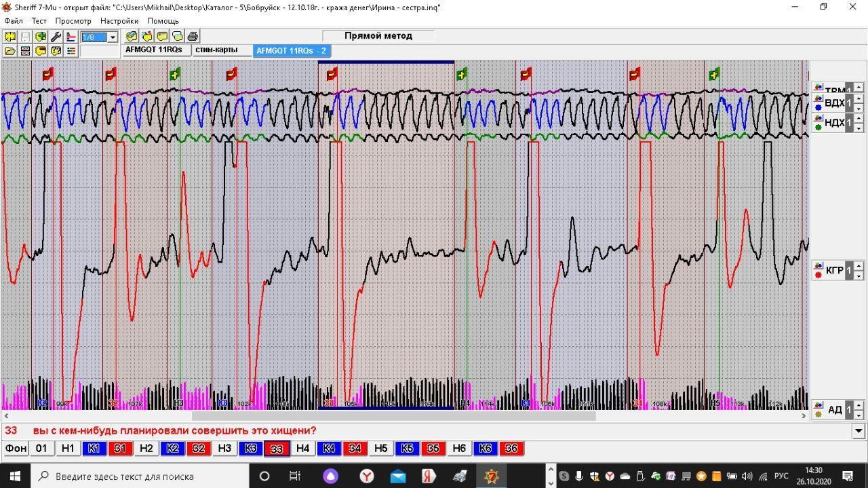868x488 pixels.
Task: Open the Тест menu
Action: click(x=39, y=21)
